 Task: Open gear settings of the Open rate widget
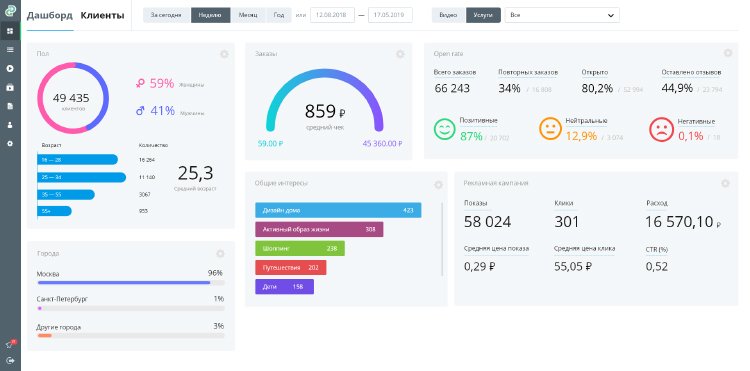(728, 53)
